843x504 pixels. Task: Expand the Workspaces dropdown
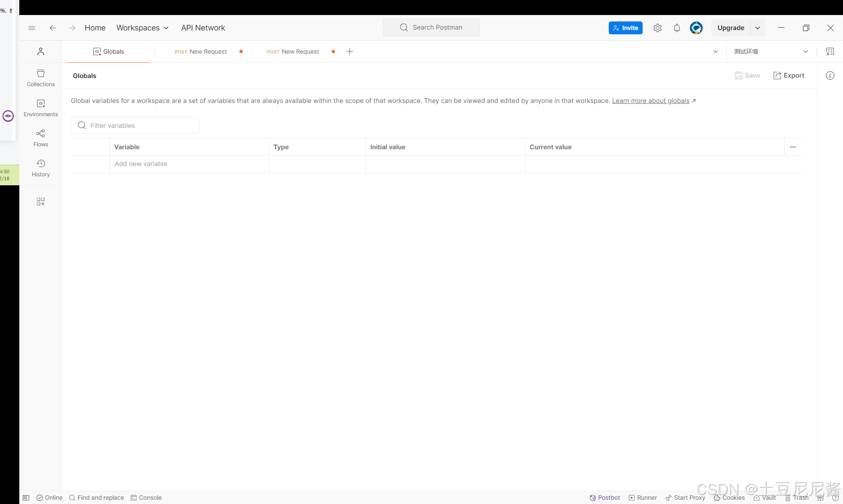(142, 28)
